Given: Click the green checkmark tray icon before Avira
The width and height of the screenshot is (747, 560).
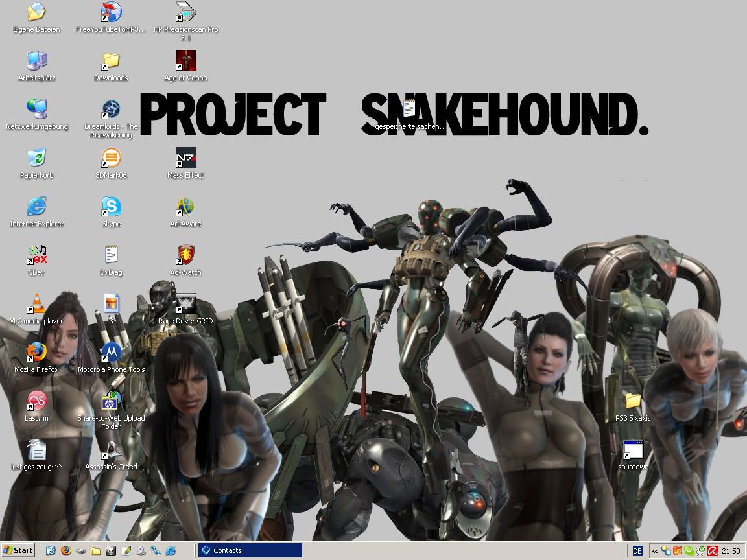Looking at the screenshot, I should pos(701,551).
